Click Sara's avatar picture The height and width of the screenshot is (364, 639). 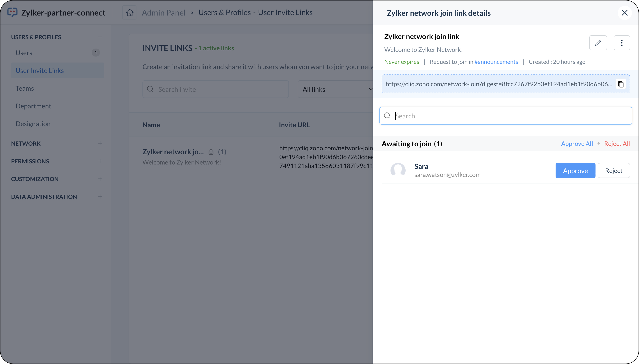[398, 170]
